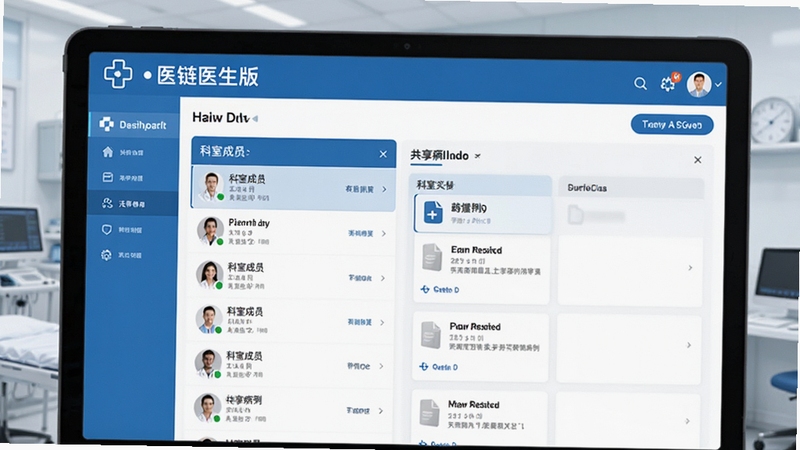The height and width of the screenshot is (450, 800).
Task: Open the Maw Resated file card
Action: pyautogui.click(x=479, y=416)
